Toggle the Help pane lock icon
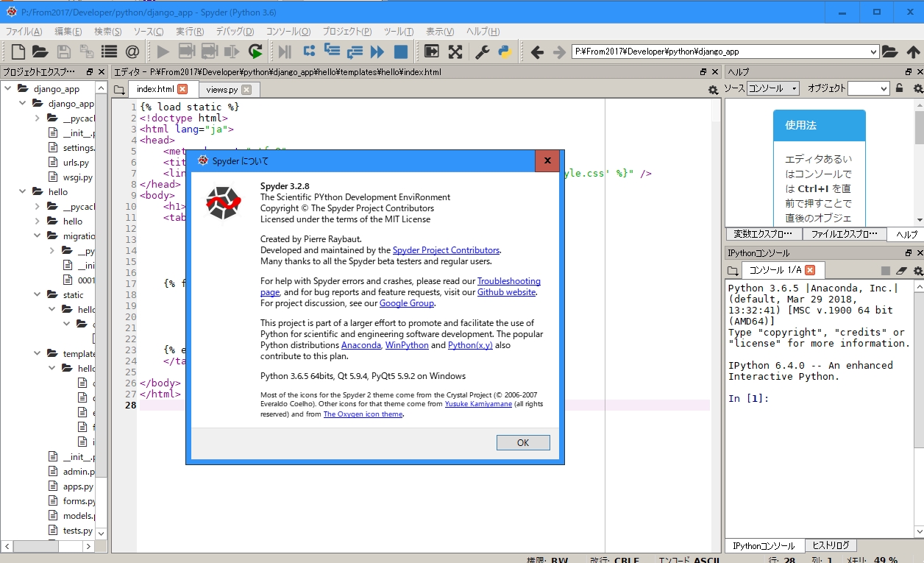Screen dimensions: 924x563 899,88
